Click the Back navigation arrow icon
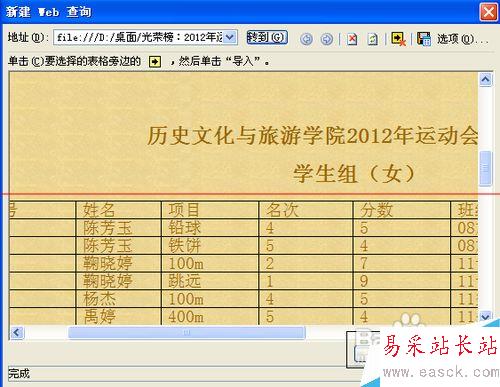The height and width of the screenshot is (387, 500). tap(306, 39)
